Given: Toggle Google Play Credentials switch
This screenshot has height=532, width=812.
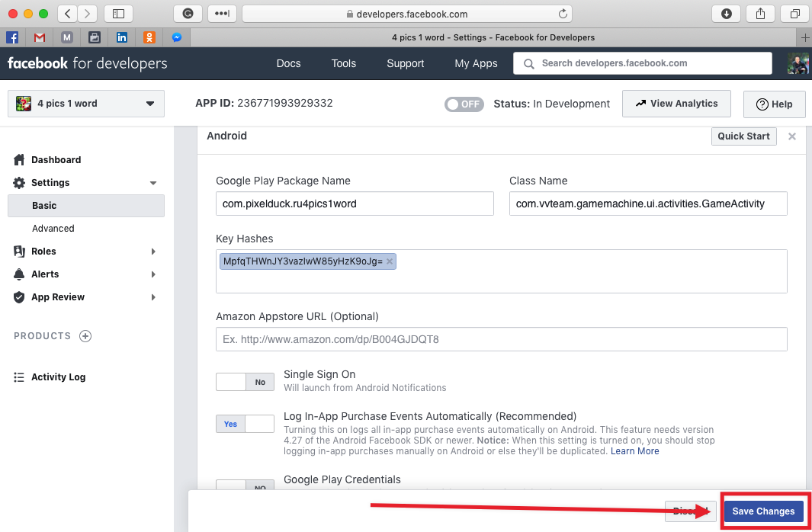Looking at the screenshot, I should [x=245, y=485].
